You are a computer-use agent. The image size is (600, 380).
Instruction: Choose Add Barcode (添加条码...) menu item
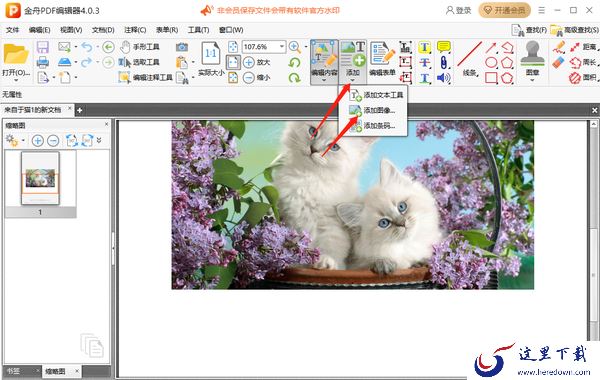(373, 126)
